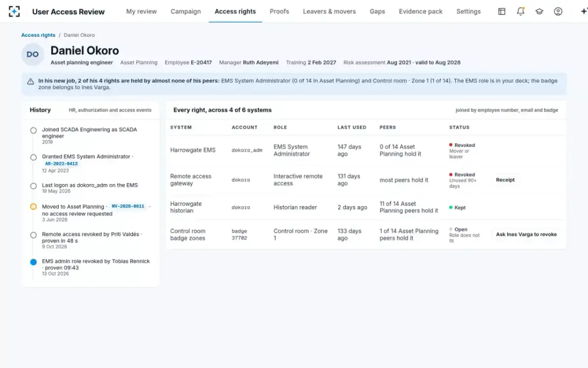Click the Remote access gateway system cell
This screenshot has width=588, height=368.
pos(191,180)
